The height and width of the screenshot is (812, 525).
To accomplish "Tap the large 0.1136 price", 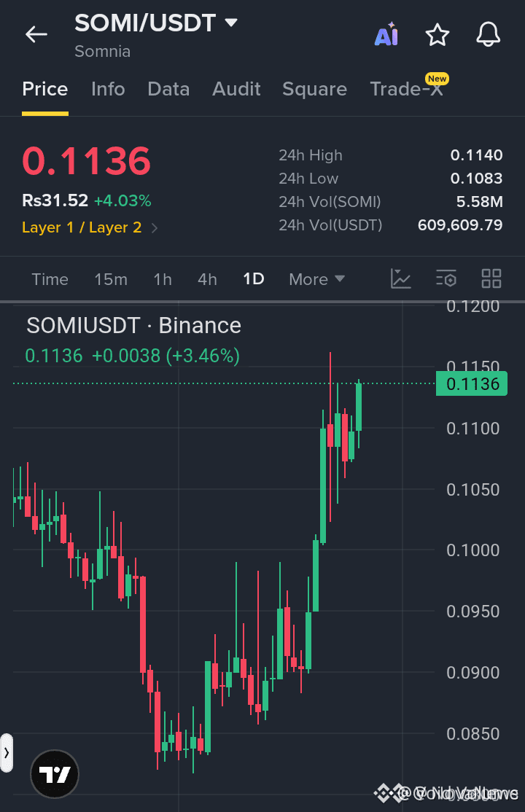I will [x=87, y=160].
